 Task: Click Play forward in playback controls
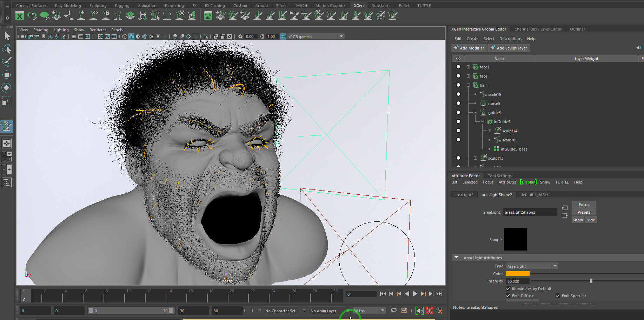tap(415, 294)
